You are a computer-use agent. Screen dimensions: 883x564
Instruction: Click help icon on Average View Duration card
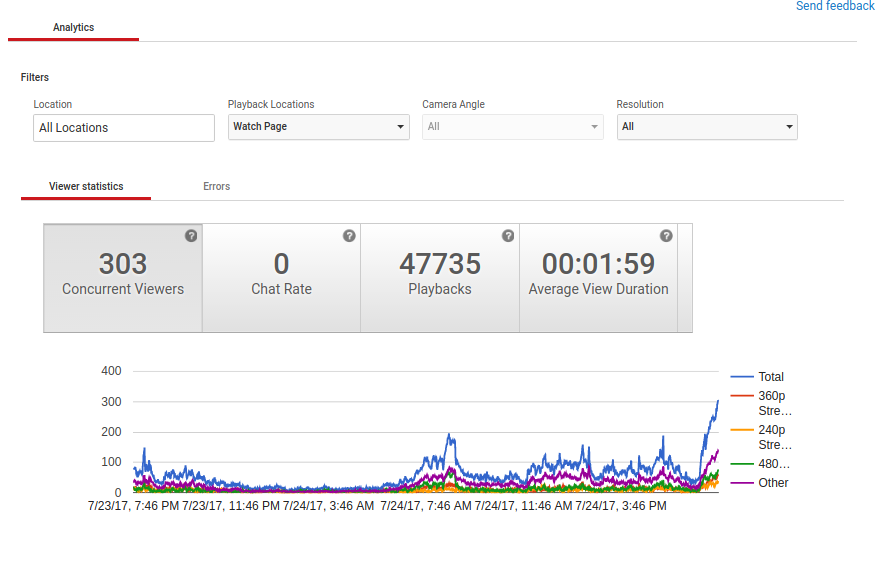666,236
